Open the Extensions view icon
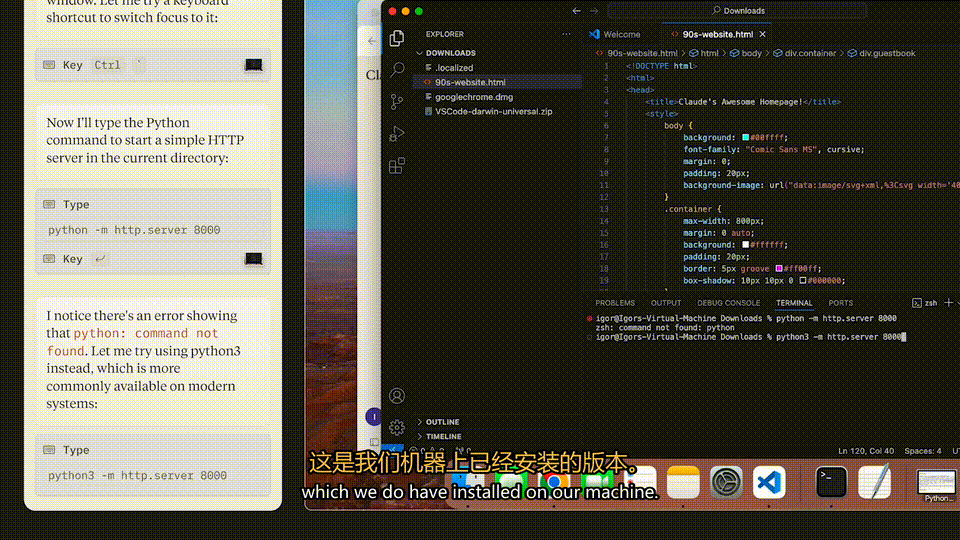 (397, 165)
